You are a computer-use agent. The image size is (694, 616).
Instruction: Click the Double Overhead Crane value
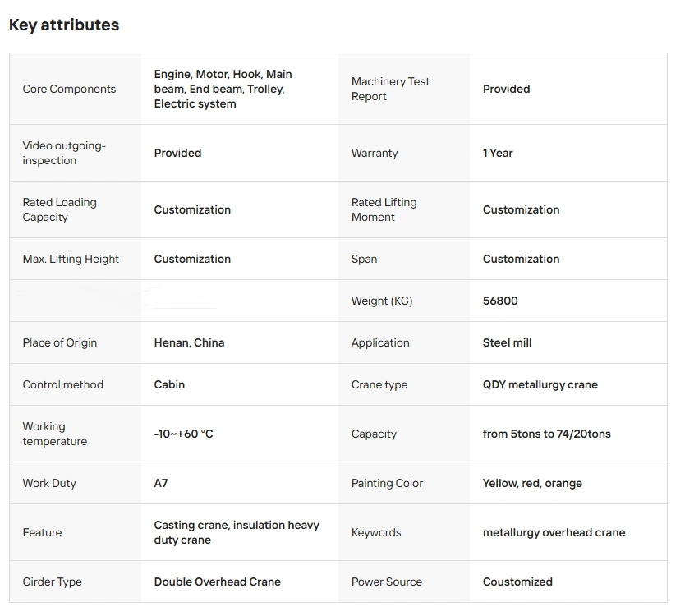[217, 582]
